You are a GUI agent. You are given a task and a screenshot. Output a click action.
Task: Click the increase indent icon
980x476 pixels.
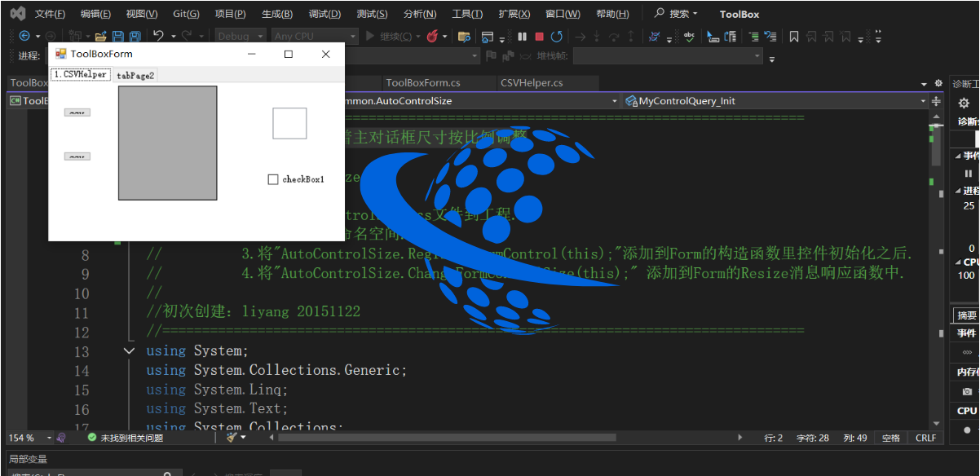coord(753,37)
